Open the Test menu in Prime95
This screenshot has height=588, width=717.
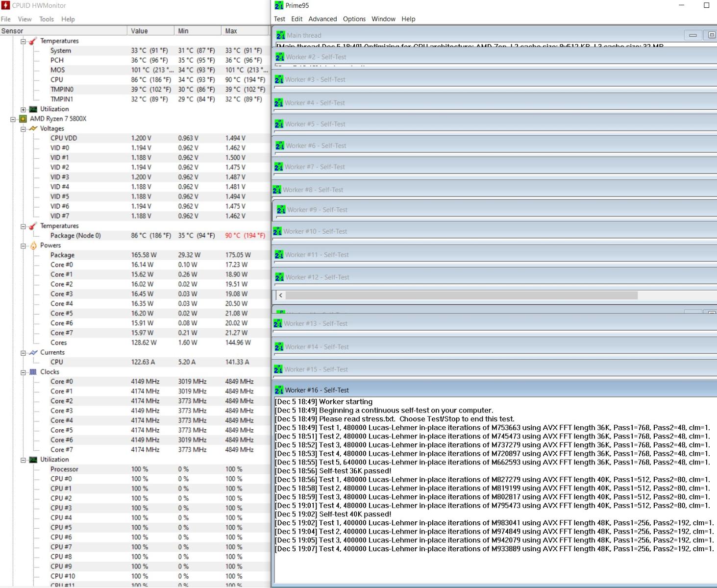point(279,19)
